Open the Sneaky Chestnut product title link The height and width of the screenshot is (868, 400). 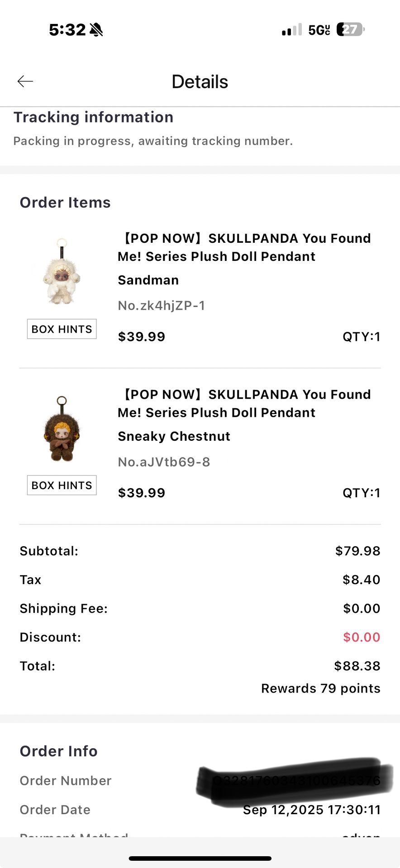tap(244, 403)
